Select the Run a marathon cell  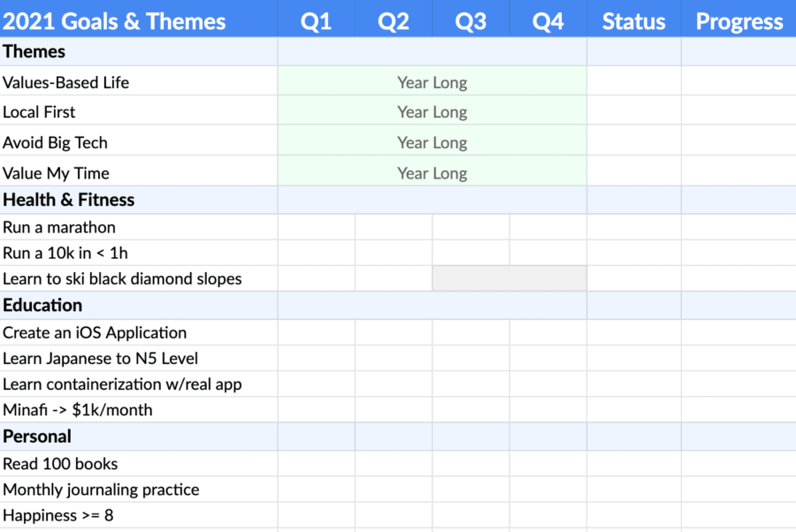[139, 227]
